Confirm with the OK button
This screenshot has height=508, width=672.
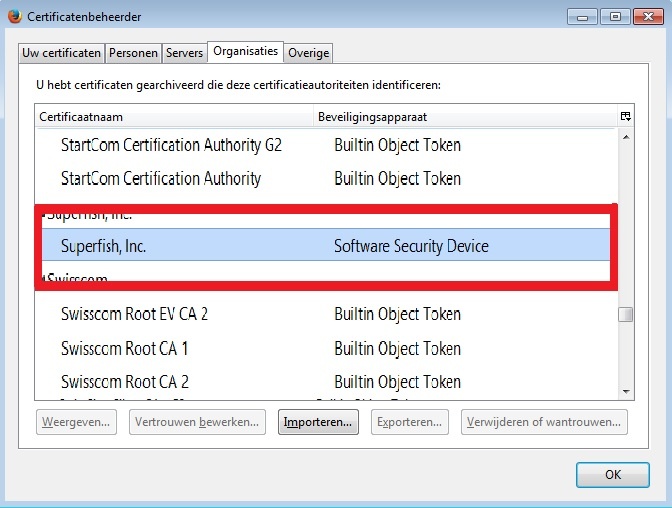[x=613, y=475]
